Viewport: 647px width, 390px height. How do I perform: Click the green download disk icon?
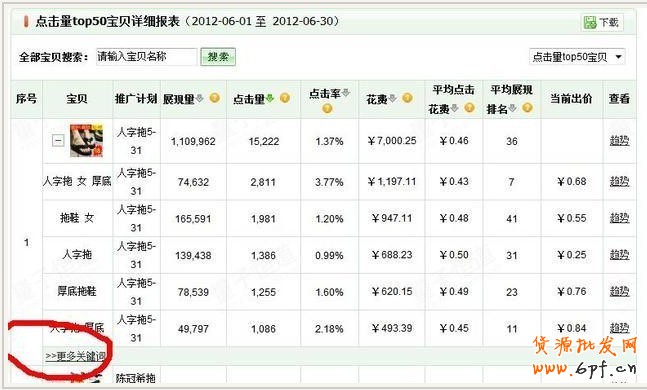click(x=590, y=23)
